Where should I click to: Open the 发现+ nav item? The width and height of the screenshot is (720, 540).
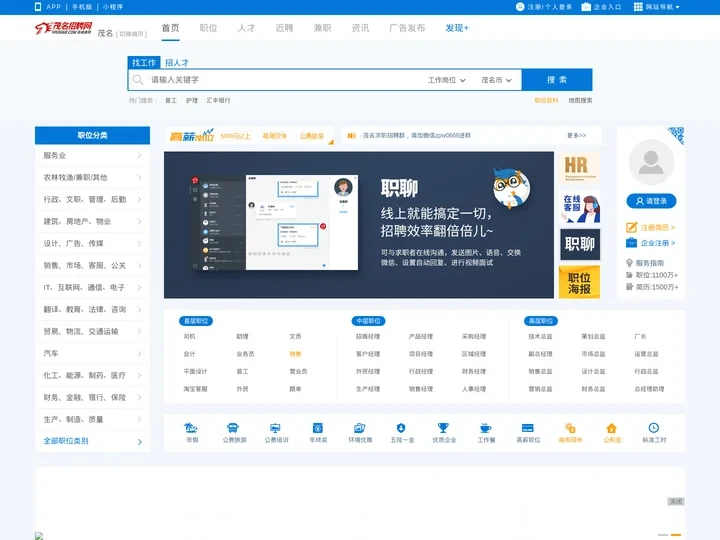coord(457,28)
